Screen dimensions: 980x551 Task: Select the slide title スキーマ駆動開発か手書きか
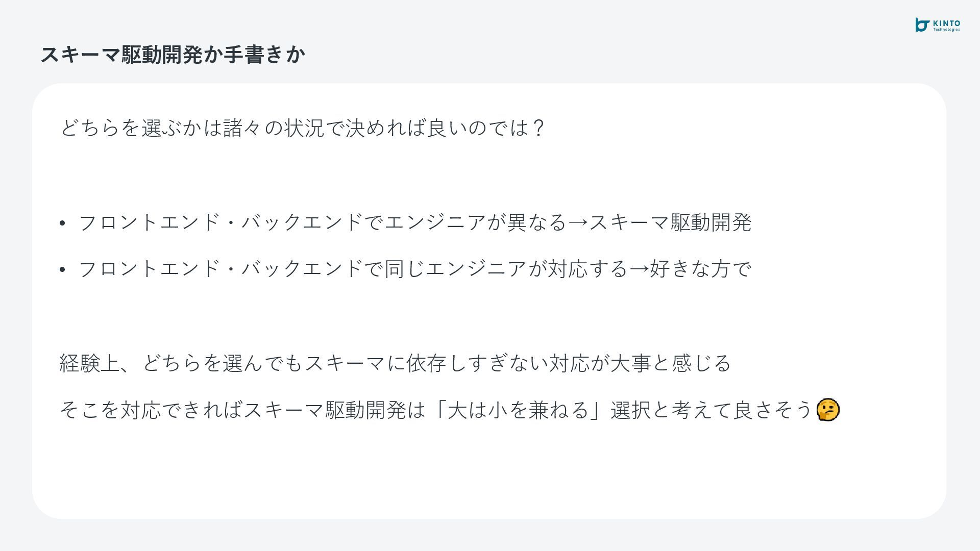coord(173,55)
